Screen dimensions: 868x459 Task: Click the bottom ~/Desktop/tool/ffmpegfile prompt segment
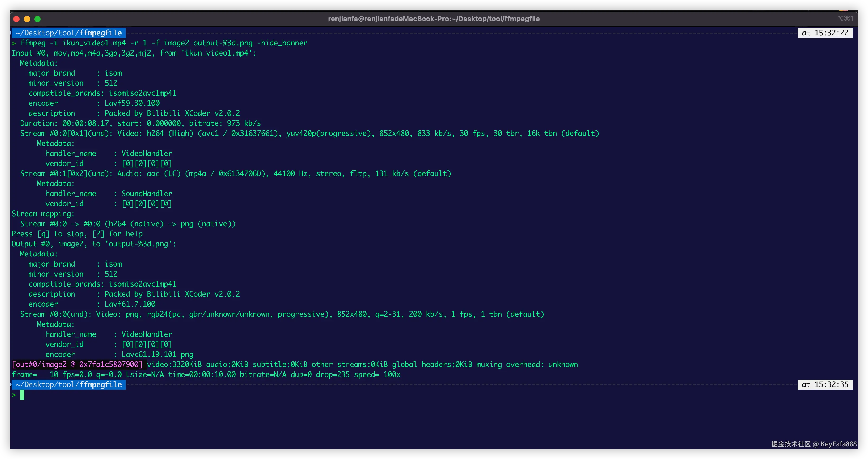(x=68, y=385)
